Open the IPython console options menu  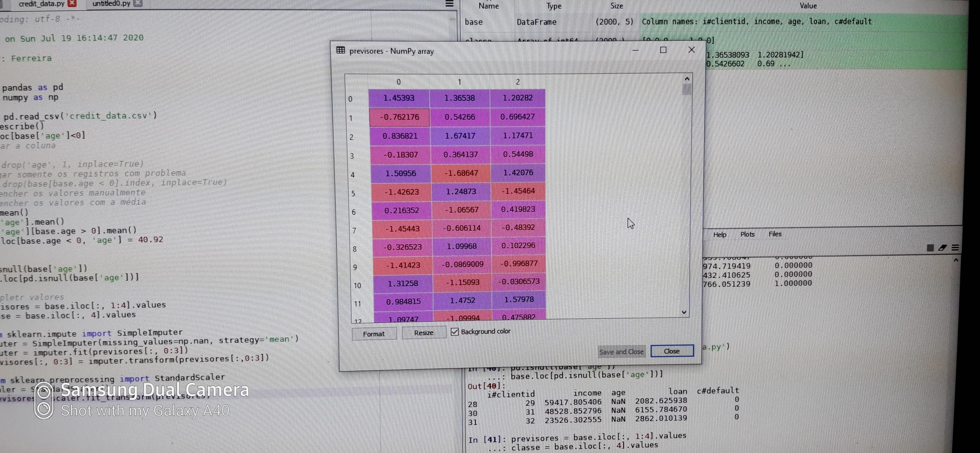point(955,248)
